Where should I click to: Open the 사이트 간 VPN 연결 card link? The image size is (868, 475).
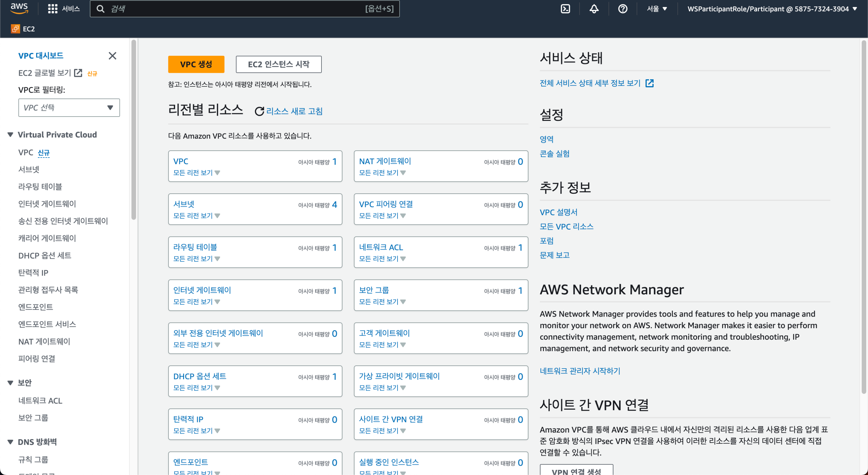pyautogui.click(x=391, y=420)
